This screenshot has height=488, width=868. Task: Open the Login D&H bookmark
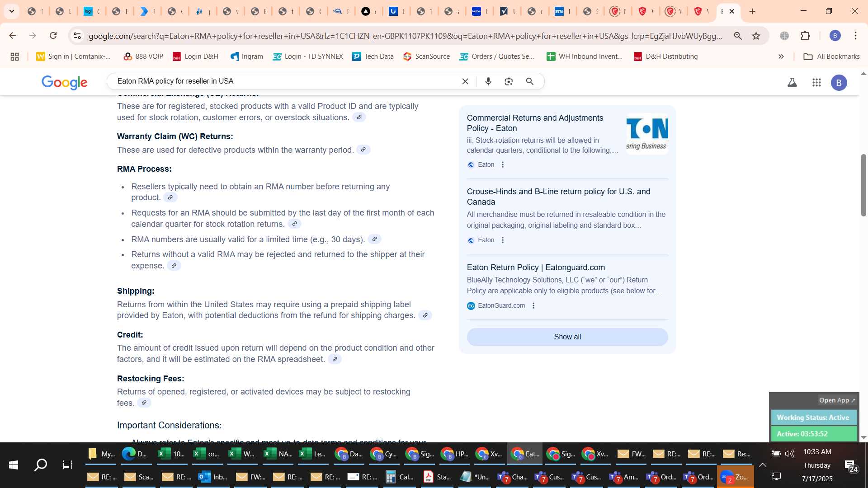pyautogui.click(x=195, y=56)
